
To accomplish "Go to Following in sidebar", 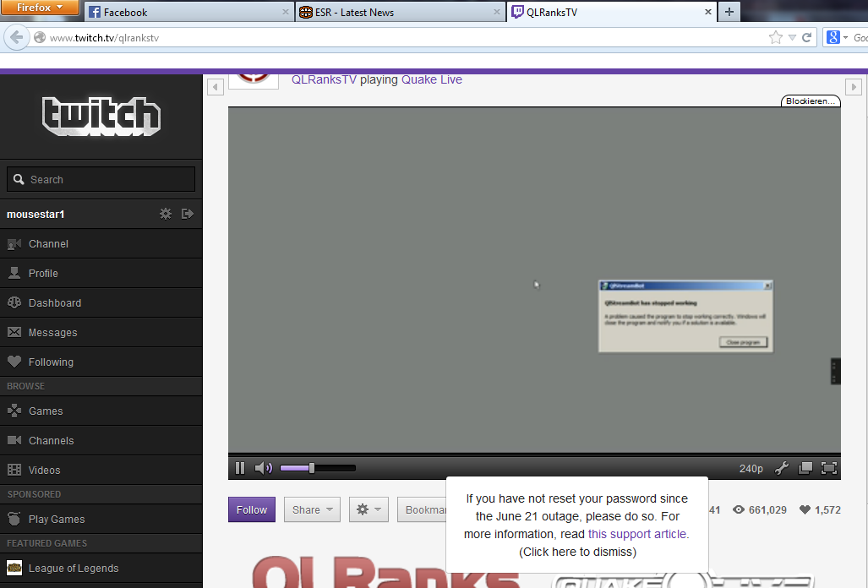I will (51, 362).
